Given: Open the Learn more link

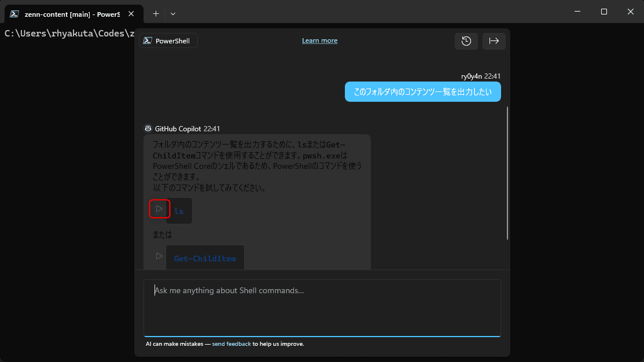Looking at the screenshot, I should [x=319, y=40].
